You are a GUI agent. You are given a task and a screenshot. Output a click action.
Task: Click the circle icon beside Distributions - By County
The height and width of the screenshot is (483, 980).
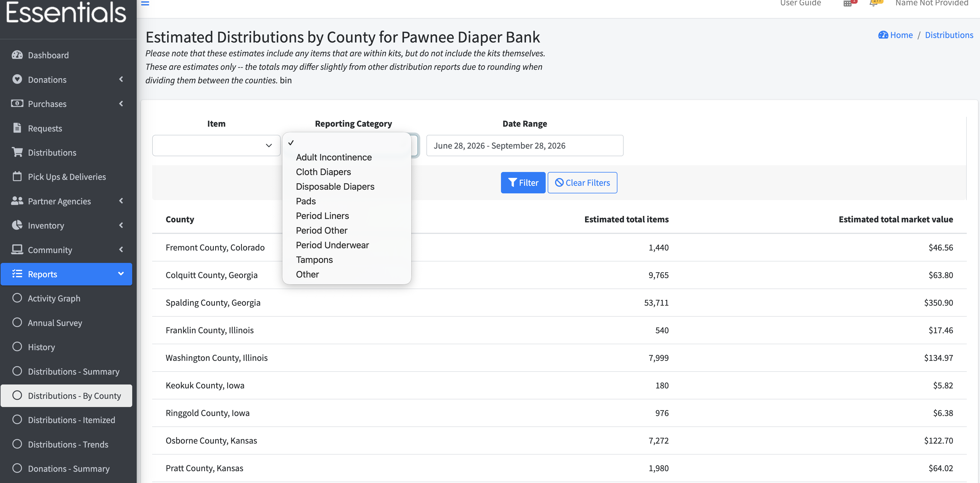17,395
